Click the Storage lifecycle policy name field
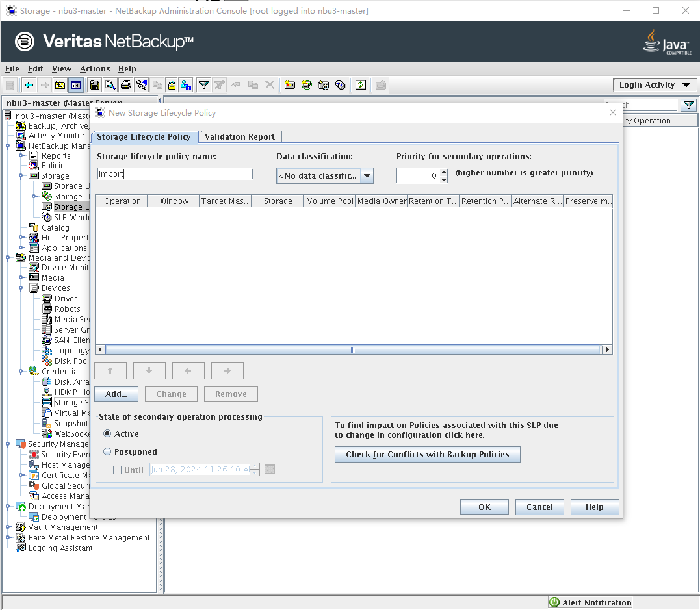This screenshot has width=700, height=610. point(175,173)
